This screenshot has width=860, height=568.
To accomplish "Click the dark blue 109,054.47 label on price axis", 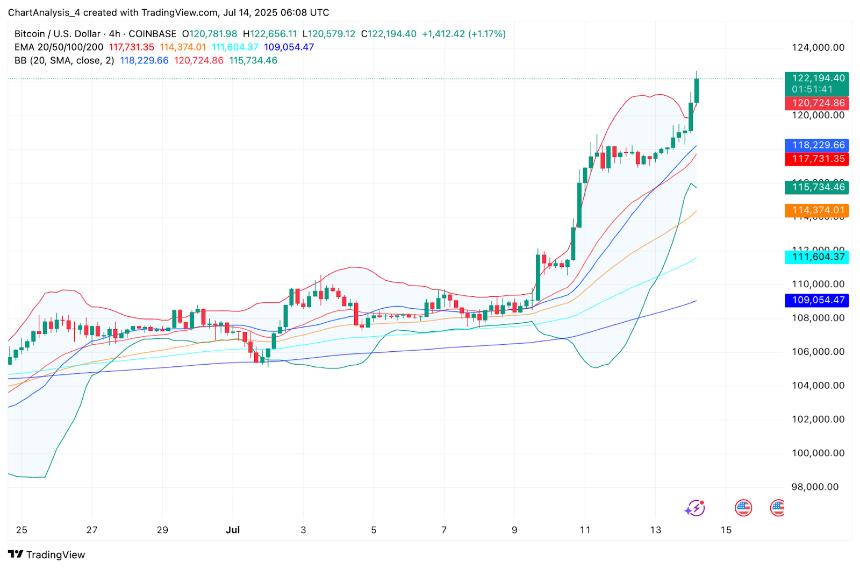I will point(817,300).
